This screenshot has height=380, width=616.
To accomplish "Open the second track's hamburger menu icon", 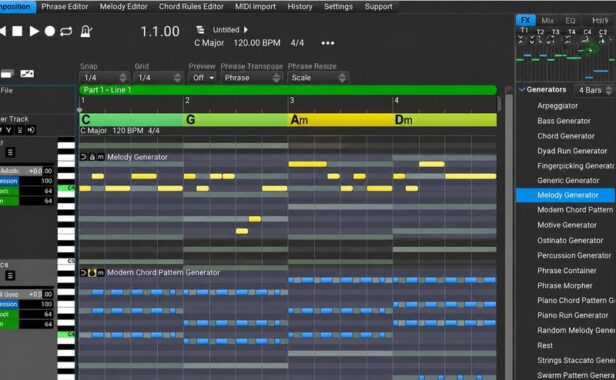I will 10,276.
